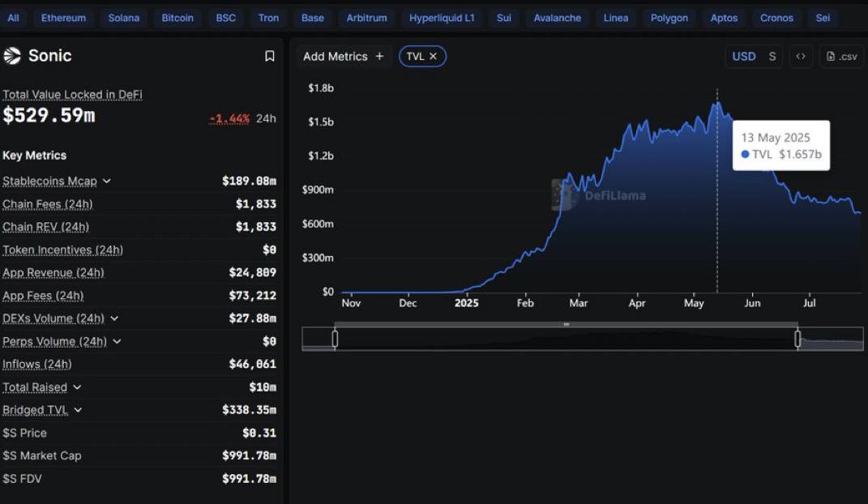Click the -1.44% 24h change value

click(x=229, y=118)
